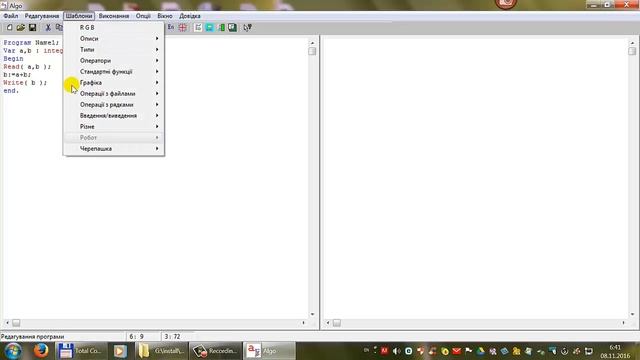
Task: Click the output pane vertical scrollbar thumb
Action: pyautogui.click(x=632, y=51)
